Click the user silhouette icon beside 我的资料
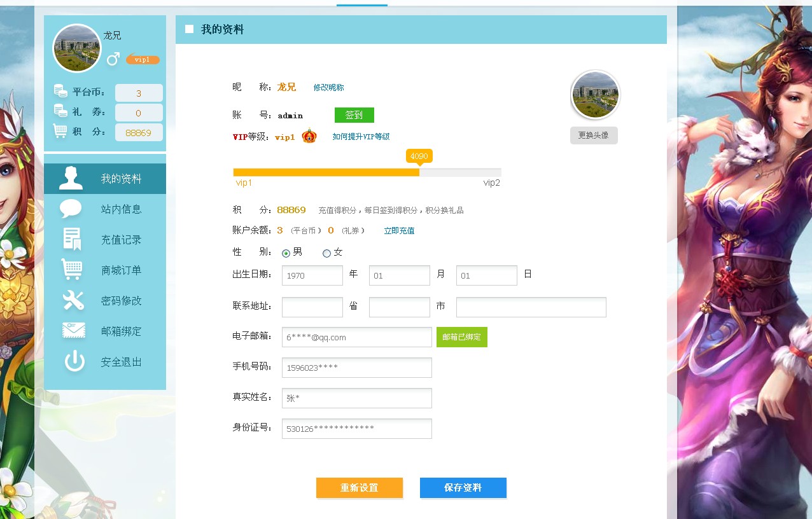Image resolution: width=812 pixels, height=519 pixels. point(71,178)
